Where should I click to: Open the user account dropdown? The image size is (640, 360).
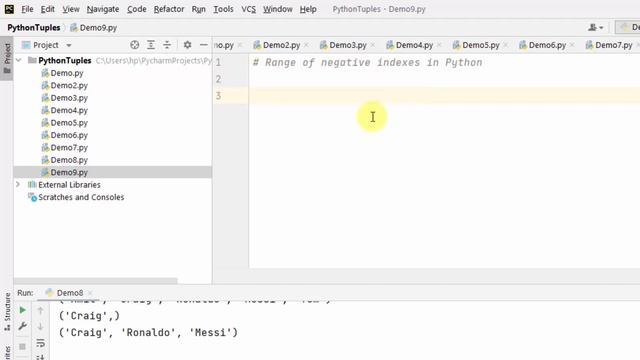tap(596, 27)
